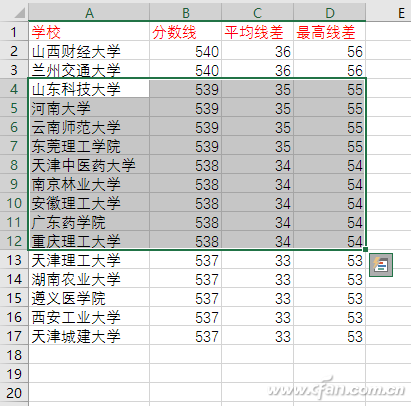Select empty cell A18
Image resolution: width=411 pixels, height=406 pixels.
click(89, 355)
